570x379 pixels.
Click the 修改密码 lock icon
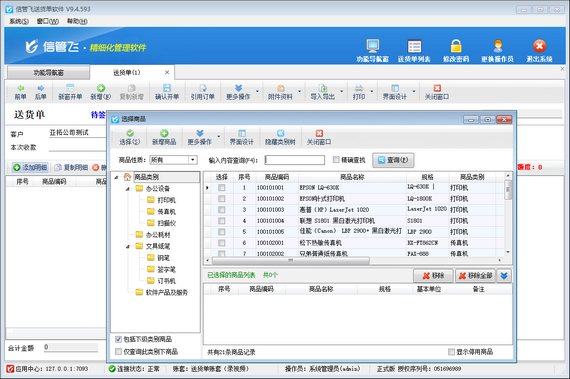(x=456, y=47)
